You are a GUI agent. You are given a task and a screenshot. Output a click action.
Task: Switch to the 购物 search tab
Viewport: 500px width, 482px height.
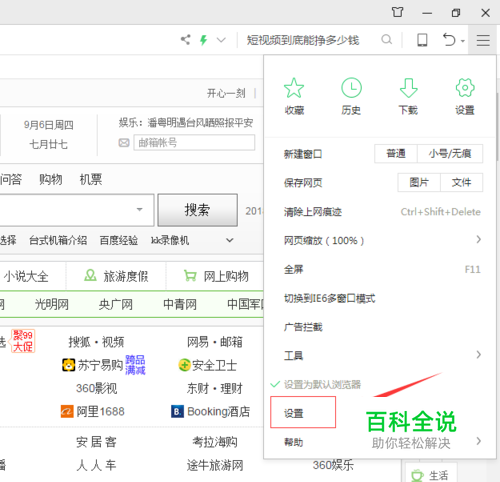(x=51, y=179)
